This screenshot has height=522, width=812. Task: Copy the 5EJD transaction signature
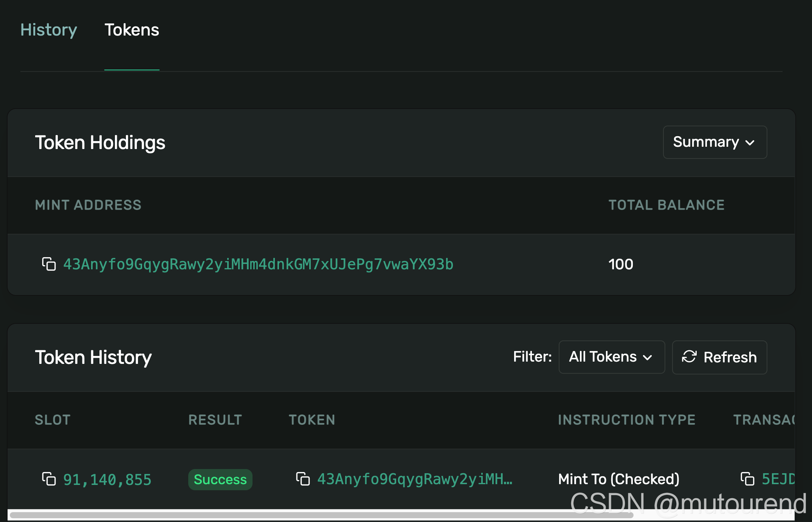tap(747, 479)
